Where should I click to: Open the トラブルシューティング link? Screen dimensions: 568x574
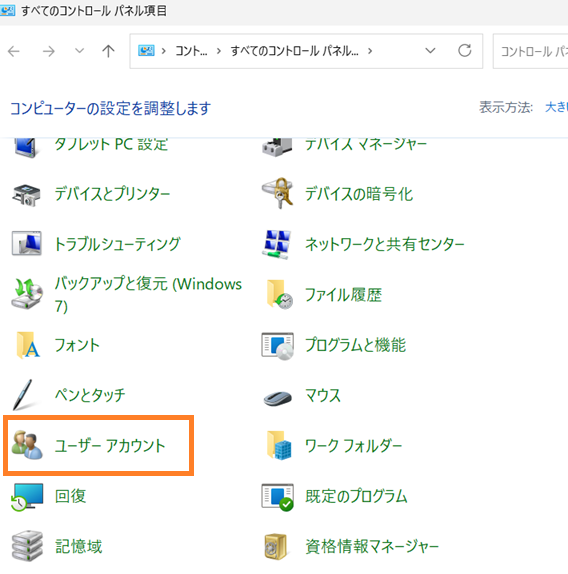117,244
